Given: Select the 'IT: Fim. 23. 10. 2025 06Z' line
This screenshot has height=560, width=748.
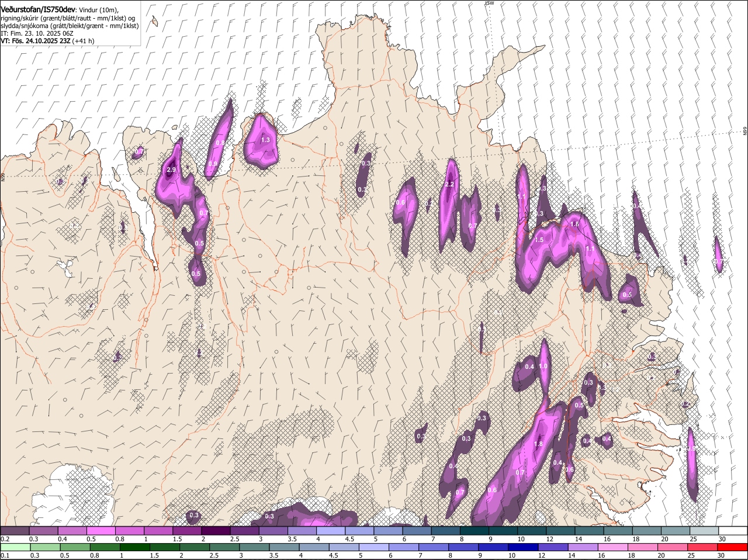Looking at the screenshot, I should click(x=37, y=33).
